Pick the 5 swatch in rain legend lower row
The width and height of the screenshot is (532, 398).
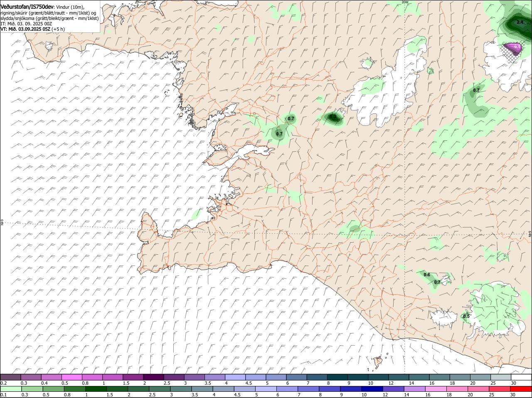pyautogui.click(x=266, y=389)
